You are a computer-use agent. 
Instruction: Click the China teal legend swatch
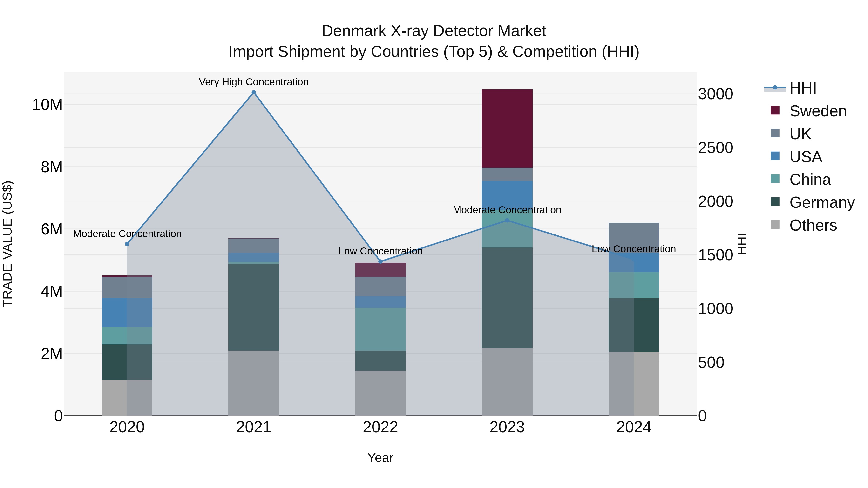pos(775,179)
